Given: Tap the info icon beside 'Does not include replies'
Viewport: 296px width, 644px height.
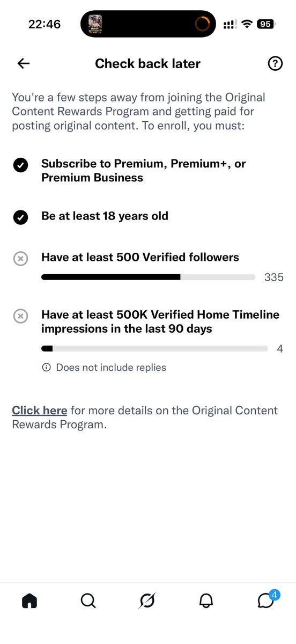Looking at the screenshot, I should [46, 368].
